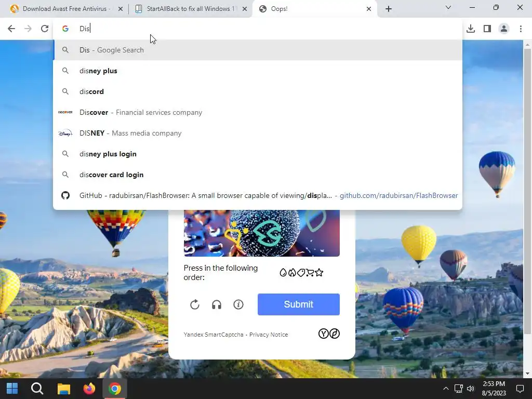The width and height of the screenshot is (532, 399).
Task: Click the address bar containing Dis
Action: coord(258,29)
